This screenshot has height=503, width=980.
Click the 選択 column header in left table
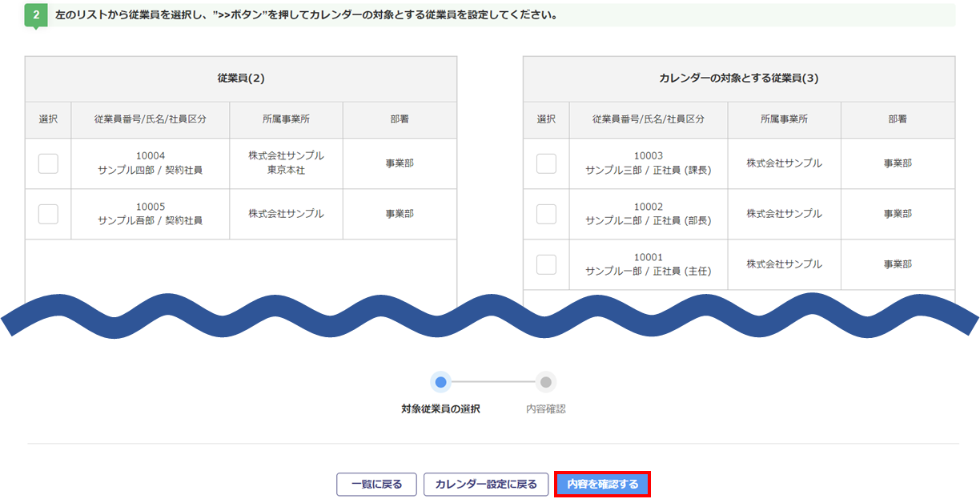(x=48, y=119)
